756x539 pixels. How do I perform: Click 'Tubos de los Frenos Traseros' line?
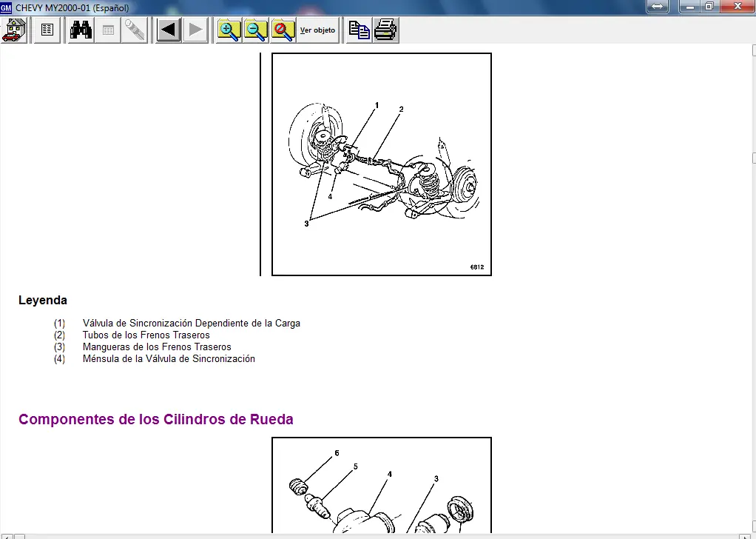[146, 335]
